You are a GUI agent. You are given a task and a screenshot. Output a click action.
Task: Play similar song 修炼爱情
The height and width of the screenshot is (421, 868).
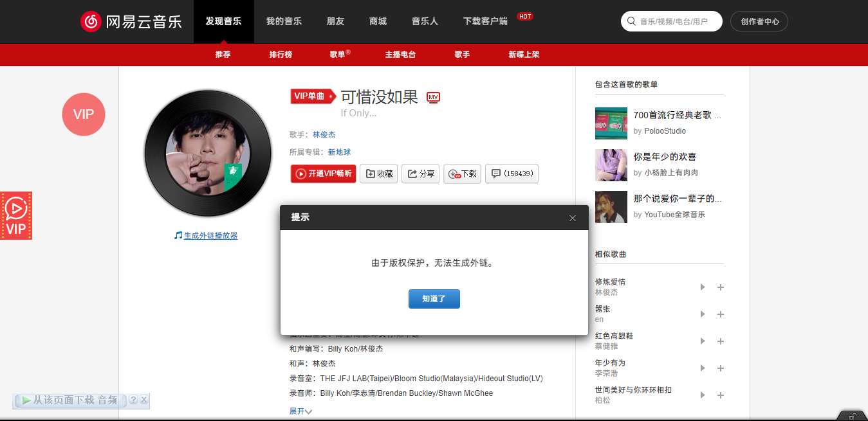(x=703, y=287)
